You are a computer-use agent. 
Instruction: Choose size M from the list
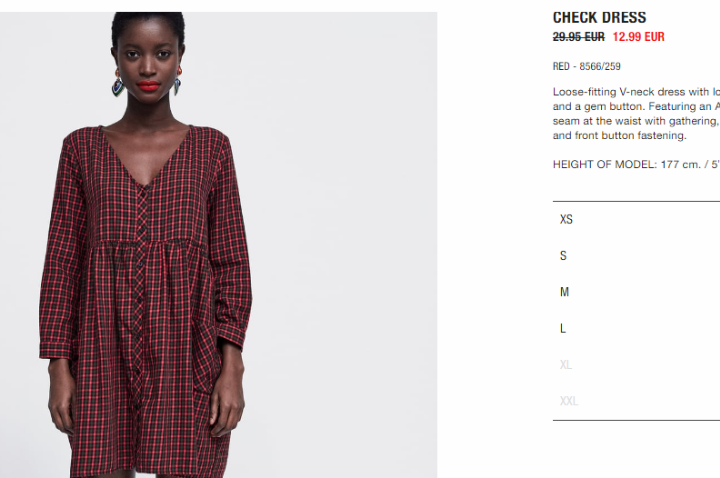[x=636, y=292]
